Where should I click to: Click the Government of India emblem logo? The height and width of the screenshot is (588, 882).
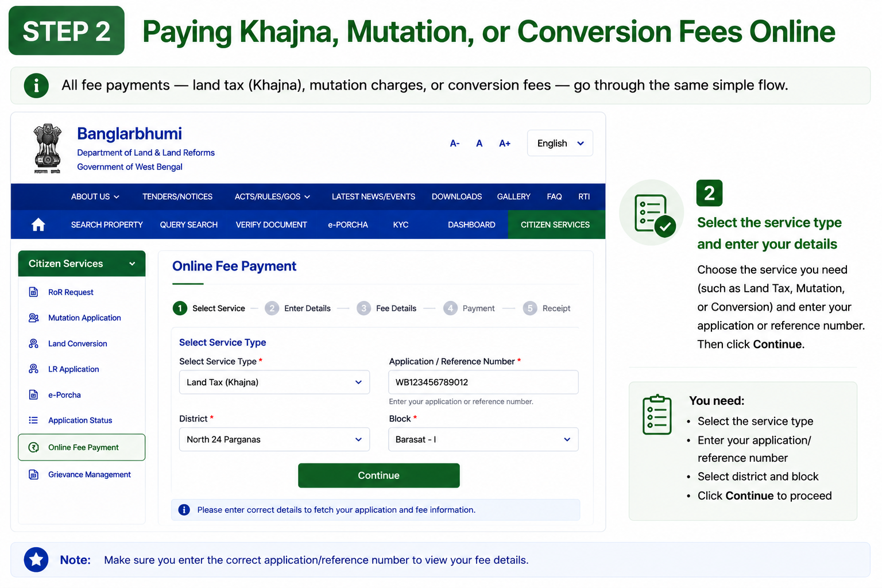pyautogui.click(x=47, y=148)
